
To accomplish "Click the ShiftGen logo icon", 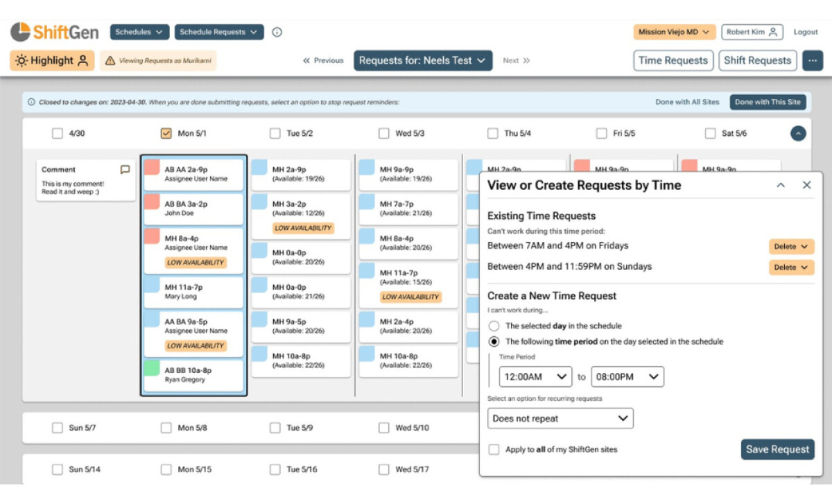I will click(20, 32).
